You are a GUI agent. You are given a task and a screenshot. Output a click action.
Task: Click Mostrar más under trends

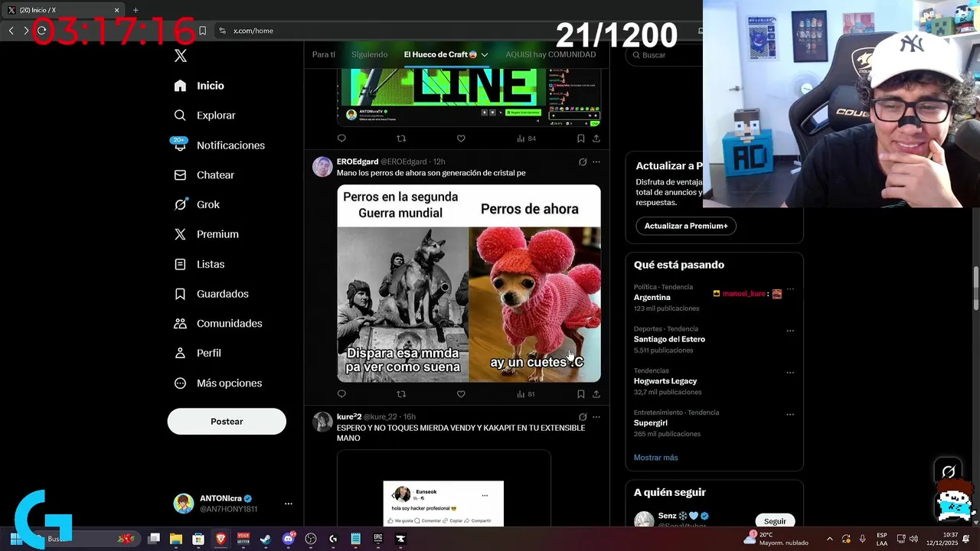[x=655, y=458]
